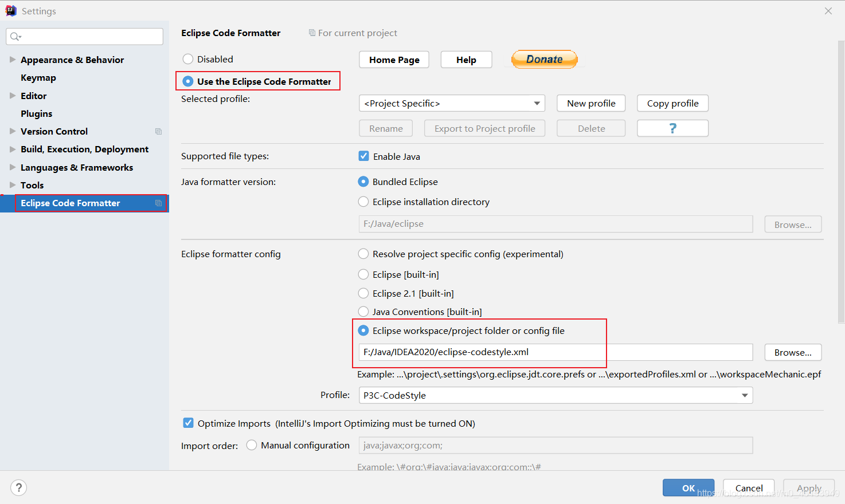Toggle the Optimize Imports checkbox
Viewport: 845px width, 504px height.
coord(188,423)
